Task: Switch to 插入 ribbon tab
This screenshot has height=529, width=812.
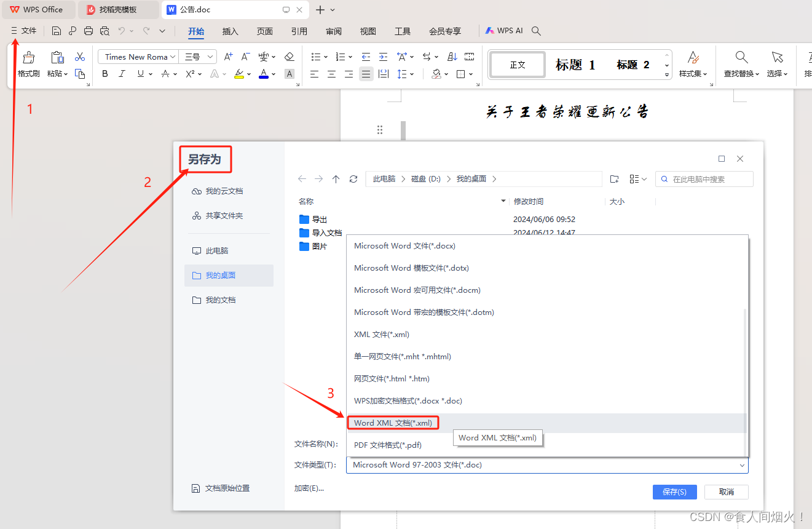Action: [x=230, y=31]
